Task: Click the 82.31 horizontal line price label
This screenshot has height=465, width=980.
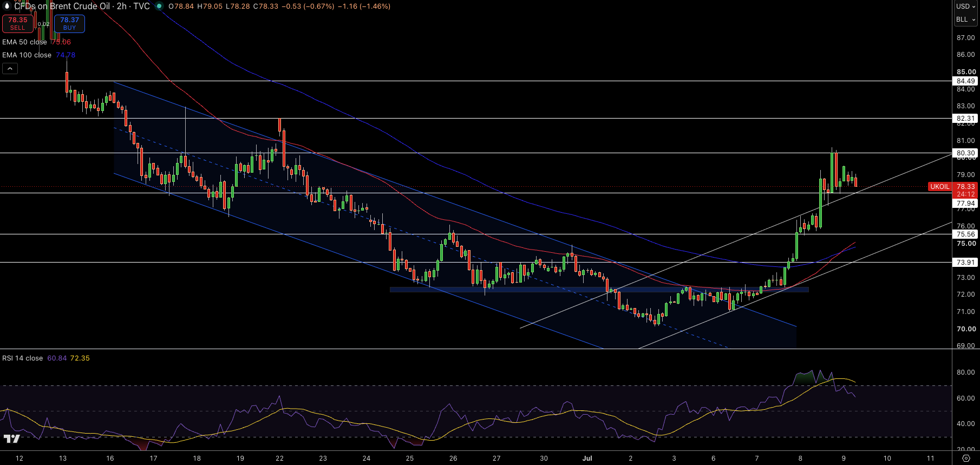Action: point(966,119)
